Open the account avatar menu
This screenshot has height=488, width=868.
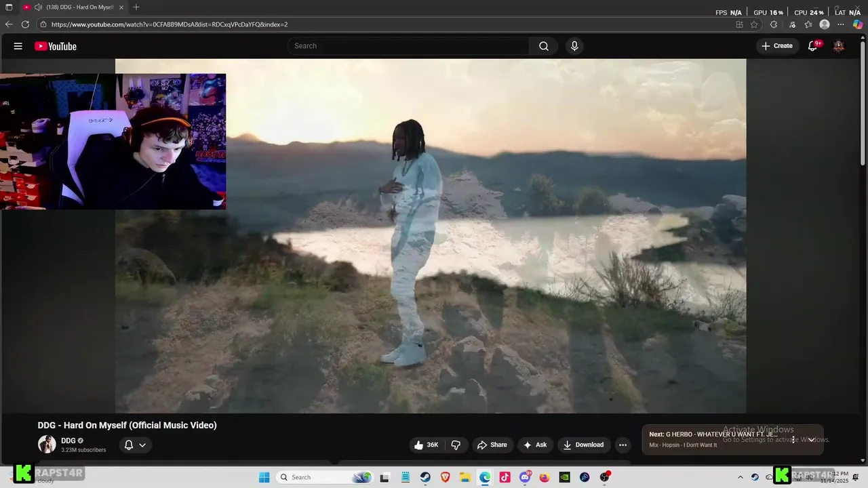pyautogui.click(x=839, y=46)
